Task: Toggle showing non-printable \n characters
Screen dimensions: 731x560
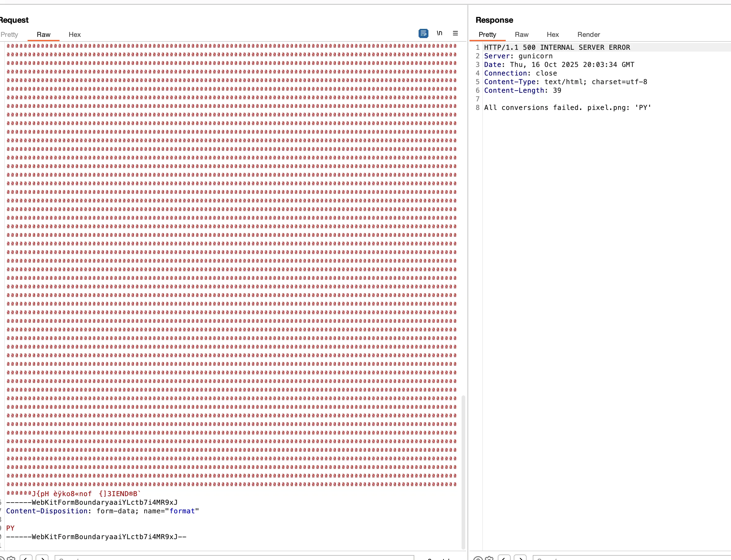Action: point(439,33)
